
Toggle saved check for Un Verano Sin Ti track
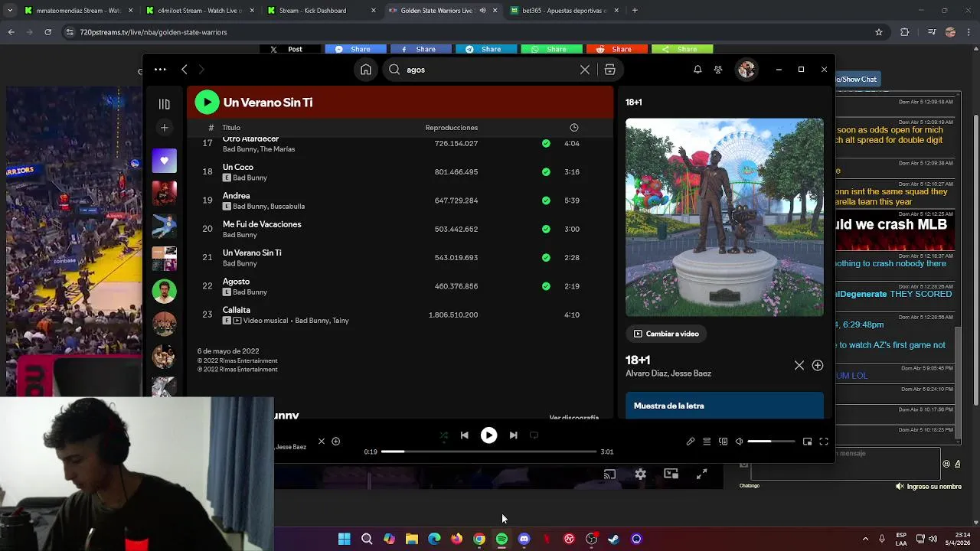pyautogui.click(x=546, y=258)
